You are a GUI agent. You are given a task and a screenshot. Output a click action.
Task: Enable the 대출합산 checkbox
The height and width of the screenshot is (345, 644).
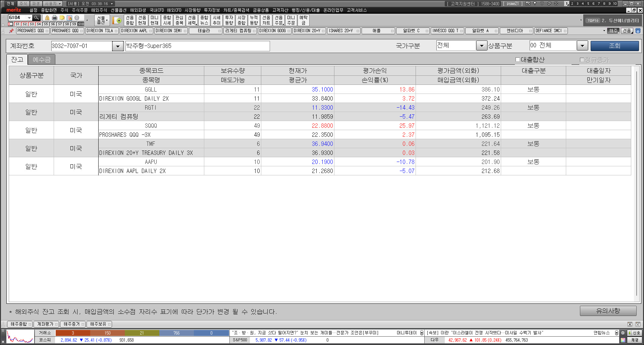[518, 60]
